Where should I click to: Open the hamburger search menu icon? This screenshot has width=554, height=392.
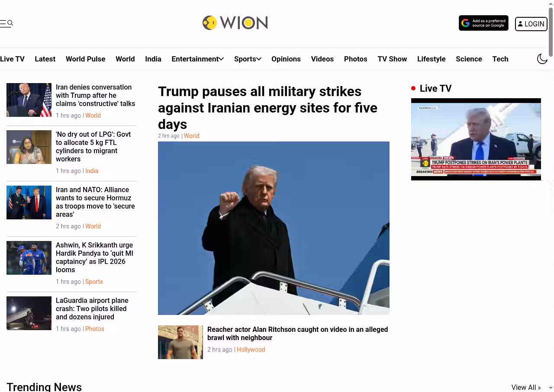click(x=6, y=23)
